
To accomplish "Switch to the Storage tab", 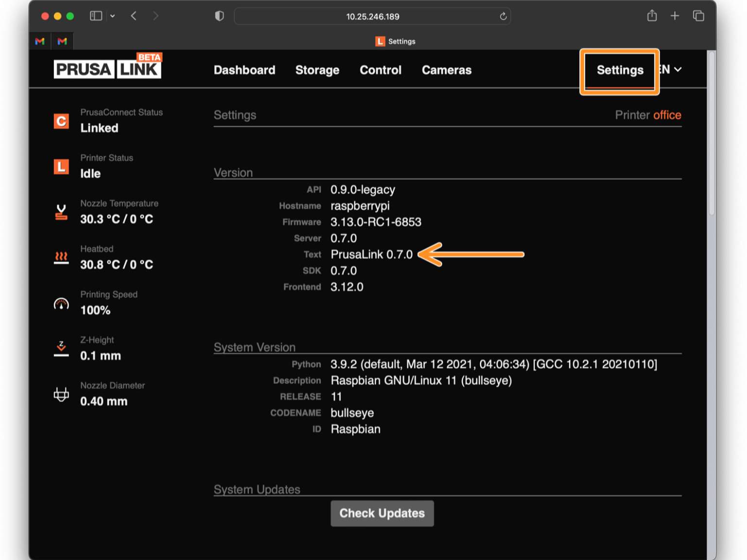I will 317,70.
